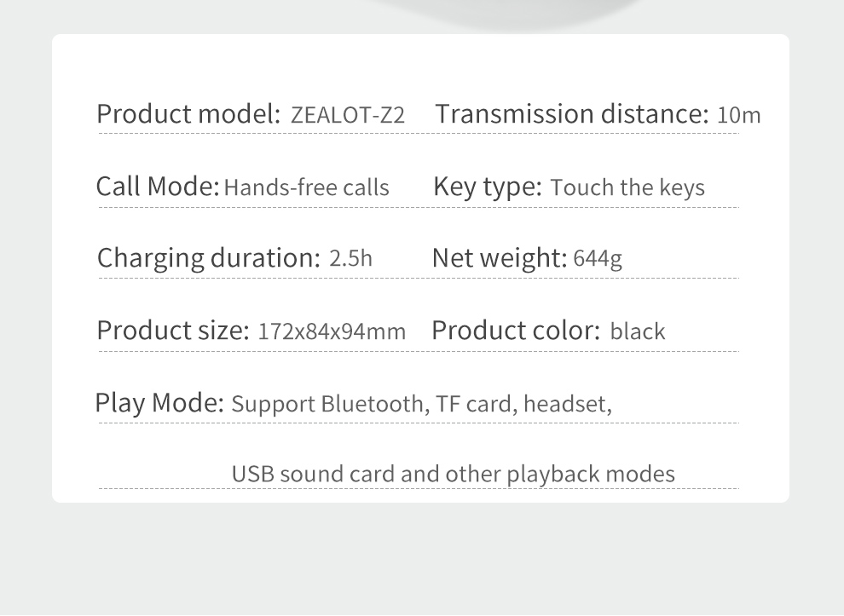The height and width of the screenshot is (616, 844).
Task: Click the Key type label
Action: click(x=487, y=187)
